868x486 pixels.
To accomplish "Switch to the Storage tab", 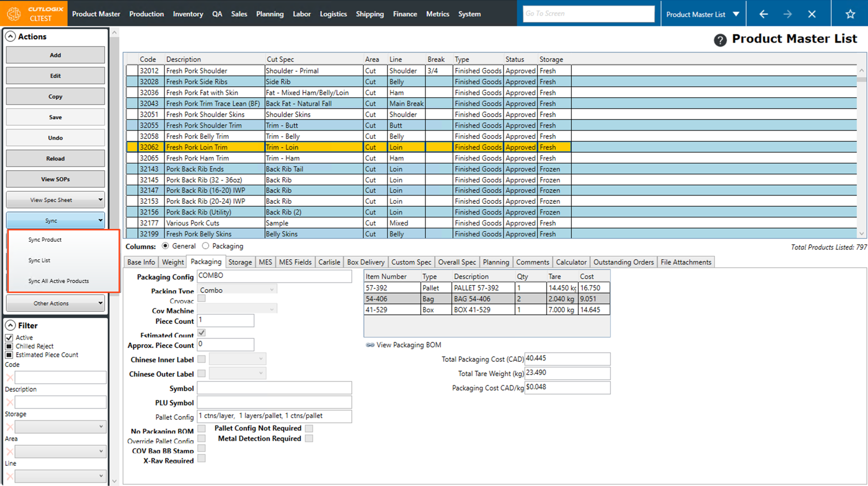I will tap(240, 262).
